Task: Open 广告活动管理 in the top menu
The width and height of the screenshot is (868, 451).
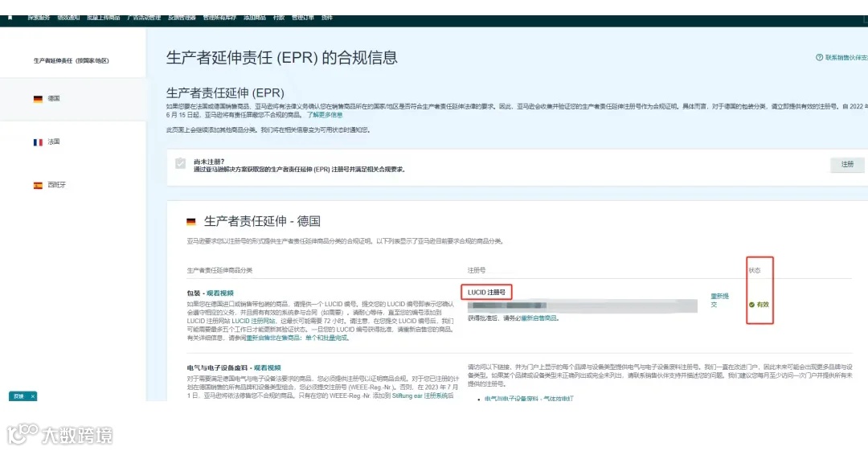Action: tap(144, 18)
